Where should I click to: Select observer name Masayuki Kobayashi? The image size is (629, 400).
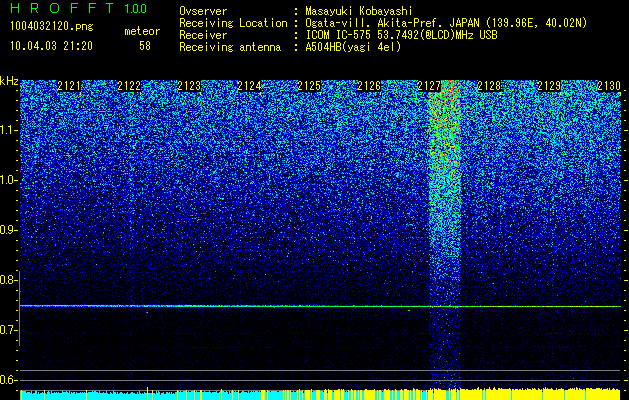(x=359, y=11)
